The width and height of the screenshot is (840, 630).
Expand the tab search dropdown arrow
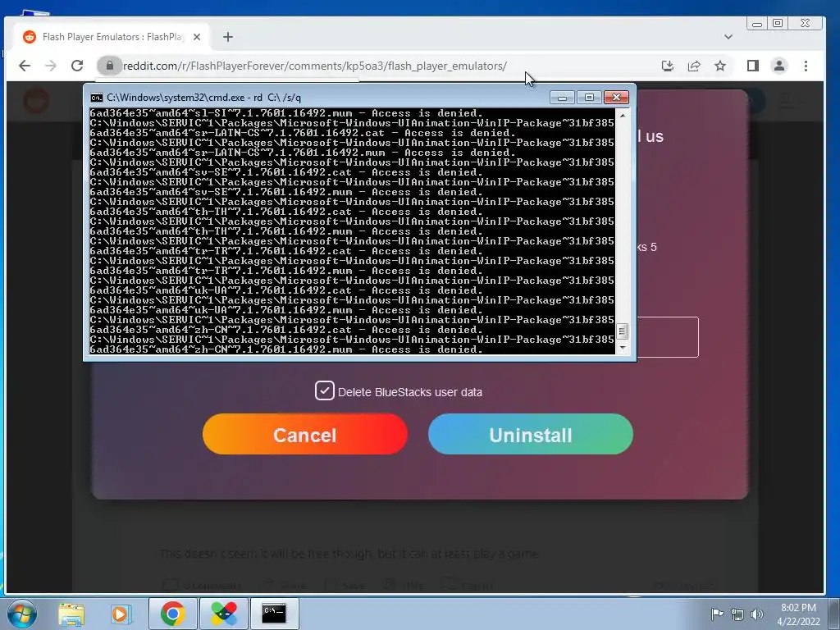(x=728, y=37)
